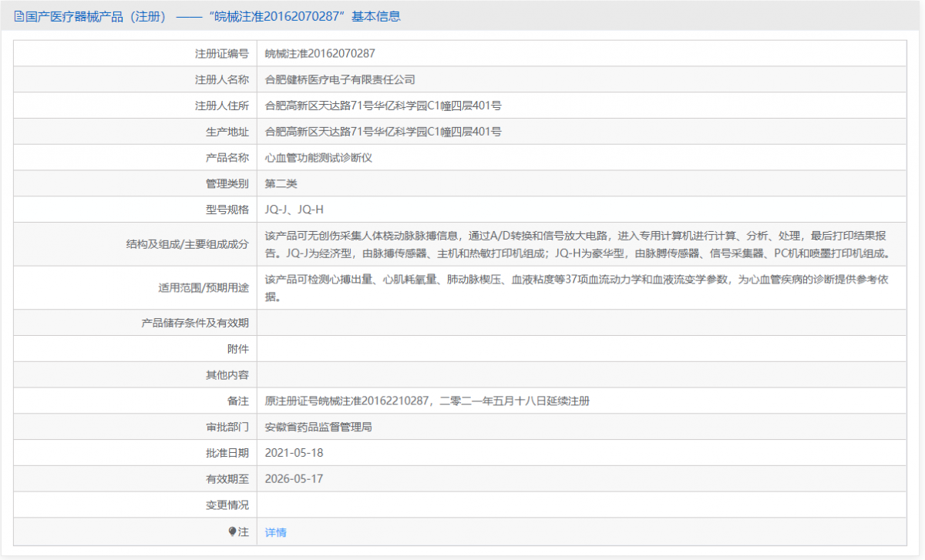Click the 产品名称 label
Viewport: 925px width, 560px height.
click(x=227, y=157)
